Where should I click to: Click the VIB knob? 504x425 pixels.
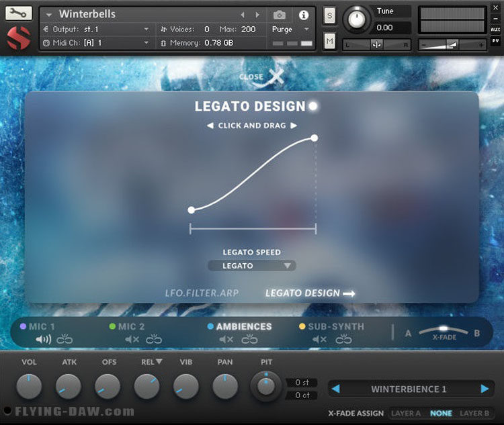185,386
